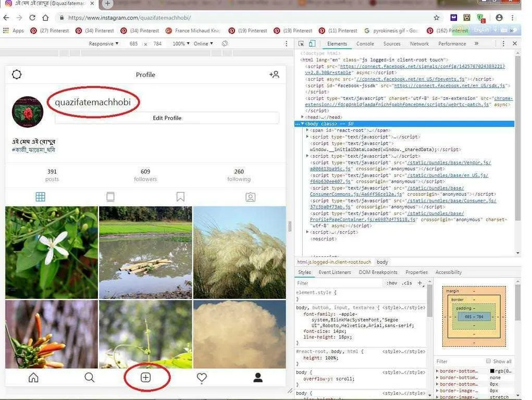
Task: Bookmark this page with star icon
Action: coord(436,18)
